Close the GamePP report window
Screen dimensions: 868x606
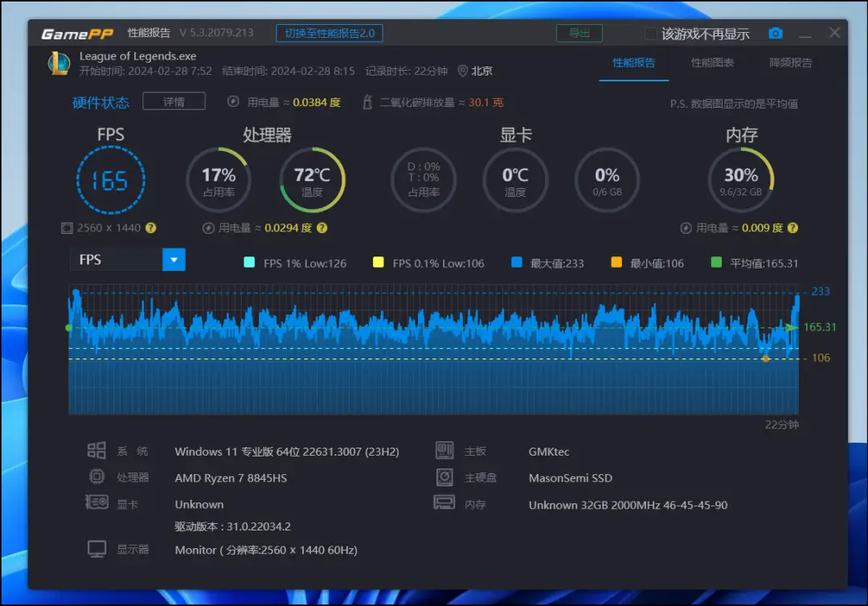click(835, 33)
